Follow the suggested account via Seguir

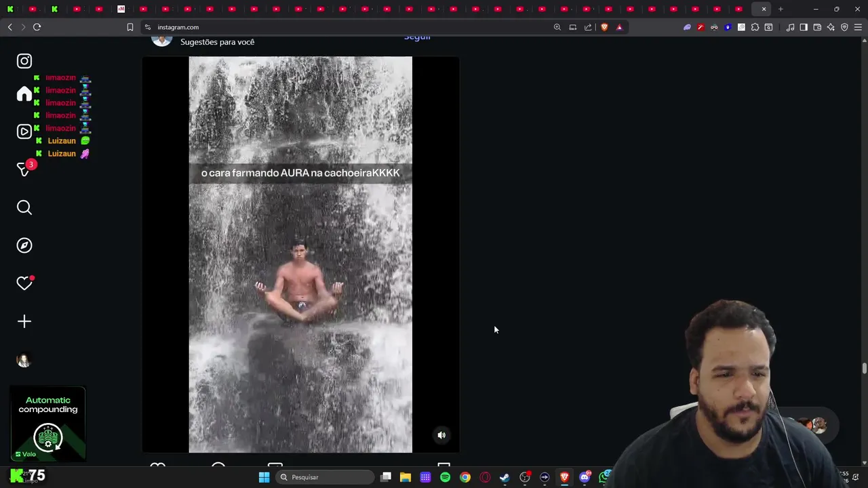click(417, 37)
